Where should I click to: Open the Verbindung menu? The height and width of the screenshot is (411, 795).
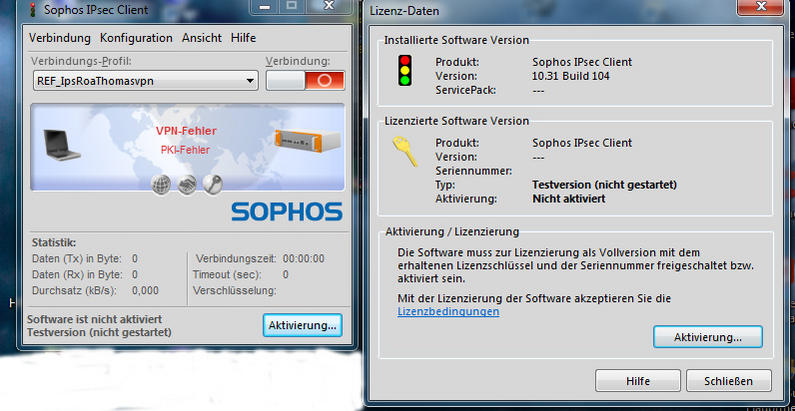(59, 38)
